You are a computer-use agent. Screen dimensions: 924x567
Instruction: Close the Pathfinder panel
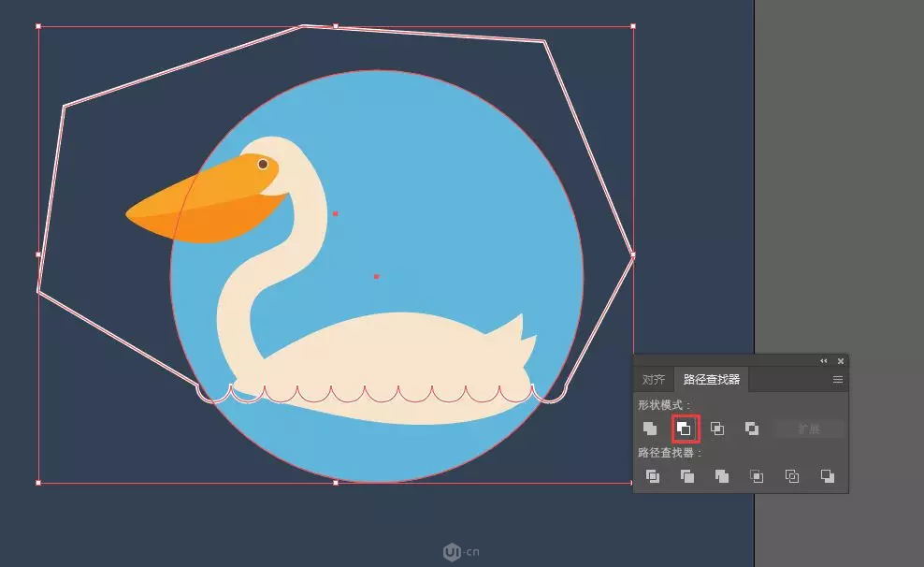pos(841,361)
